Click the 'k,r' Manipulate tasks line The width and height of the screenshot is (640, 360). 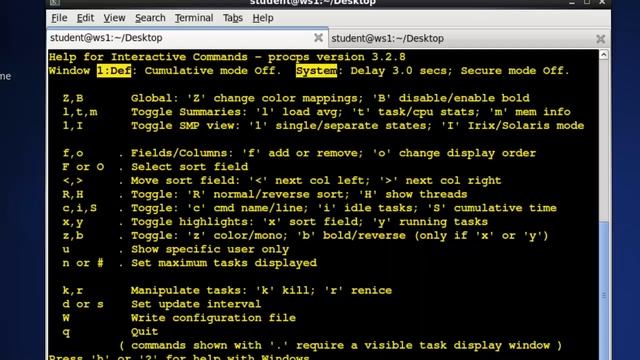tap(227, 290)
